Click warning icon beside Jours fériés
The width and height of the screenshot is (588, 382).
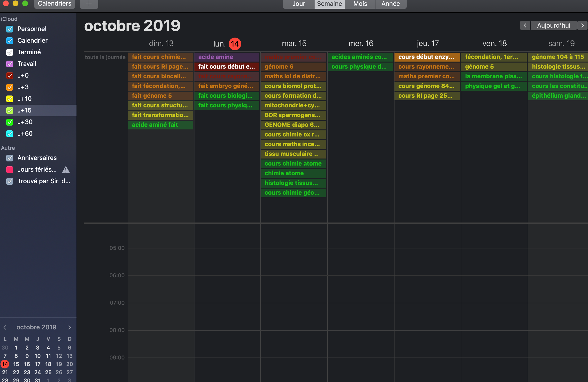click(x=66, y=170)
